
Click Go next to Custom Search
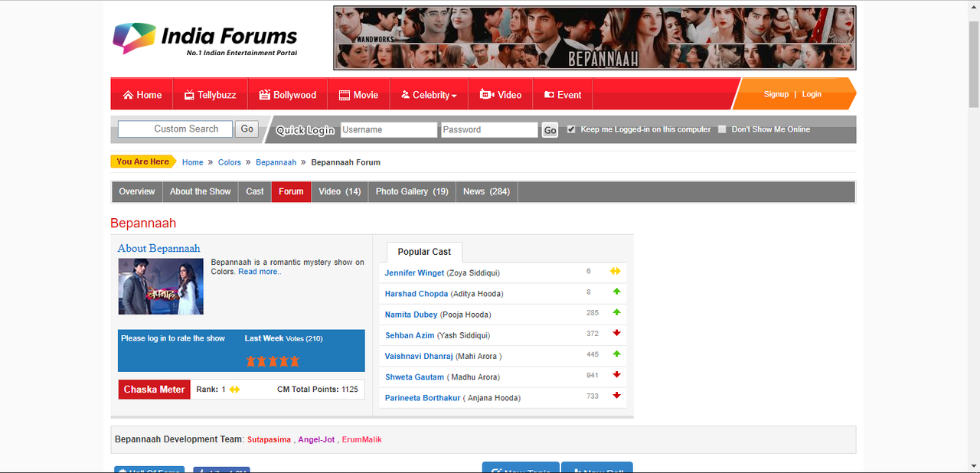click(247, 129)
